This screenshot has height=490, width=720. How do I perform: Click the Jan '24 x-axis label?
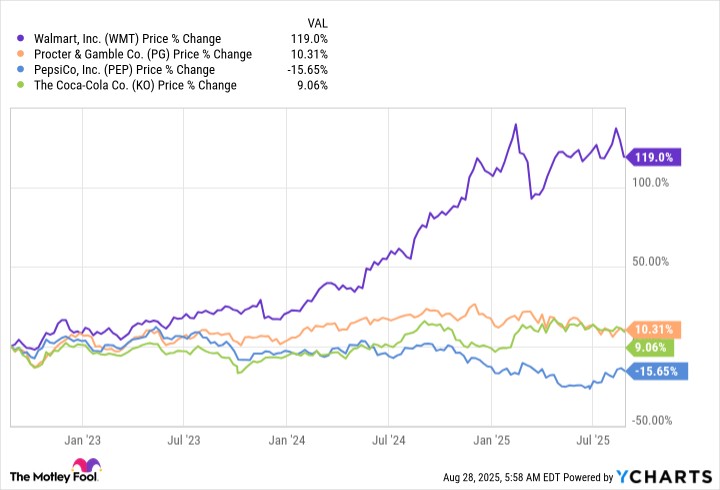289,438
